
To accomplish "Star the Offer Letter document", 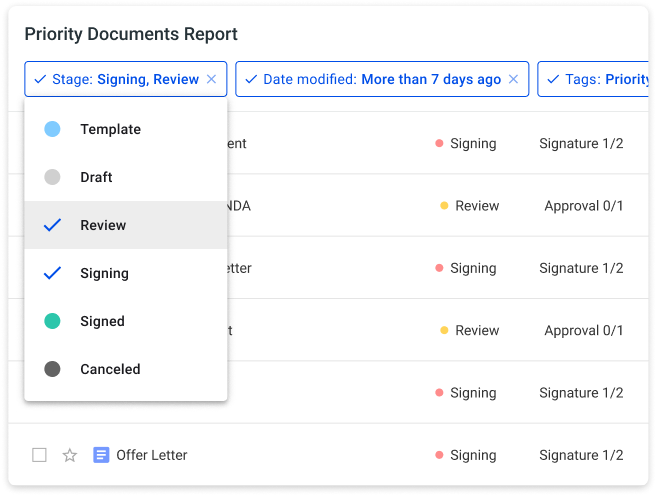I will [70, 455].
